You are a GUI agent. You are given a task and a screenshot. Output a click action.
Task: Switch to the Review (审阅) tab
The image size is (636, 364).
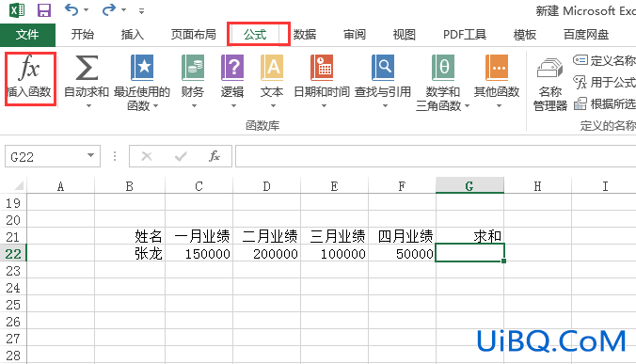[x=355, y=35]
